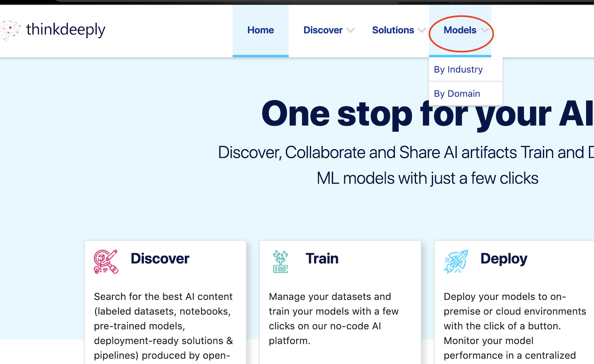Viewport: 594px width, 364px height.
Task: Click the Models navigation label
Action: pos(459,30)
